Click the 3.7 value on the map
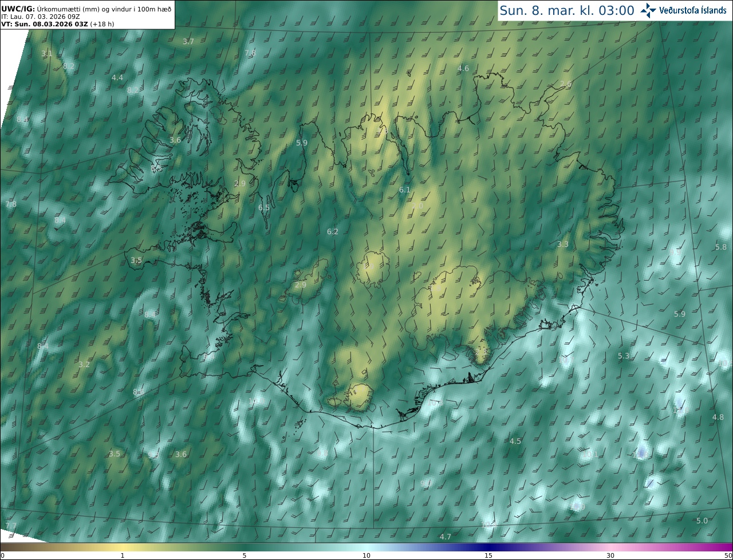The image size is (733, 560). 188,41
